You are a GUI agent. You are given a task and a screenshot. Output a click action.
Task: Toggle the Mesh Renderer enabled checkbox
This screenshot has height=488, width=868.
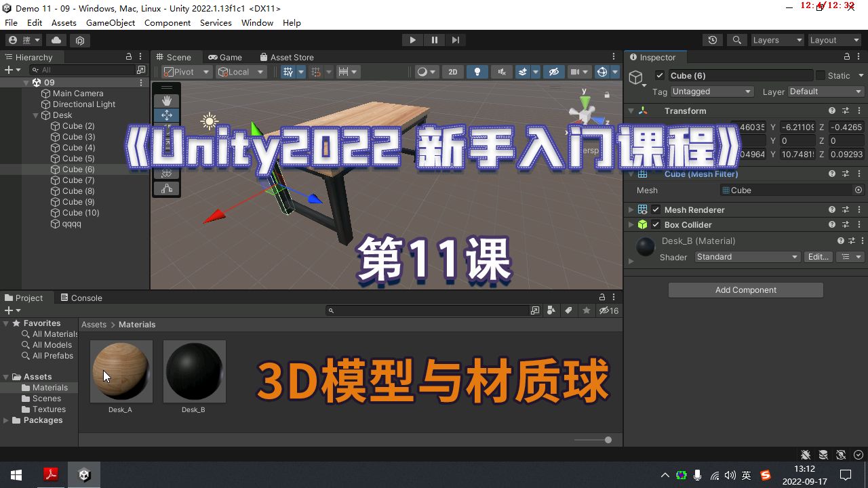pyautogui.click(x=656, y=209)
